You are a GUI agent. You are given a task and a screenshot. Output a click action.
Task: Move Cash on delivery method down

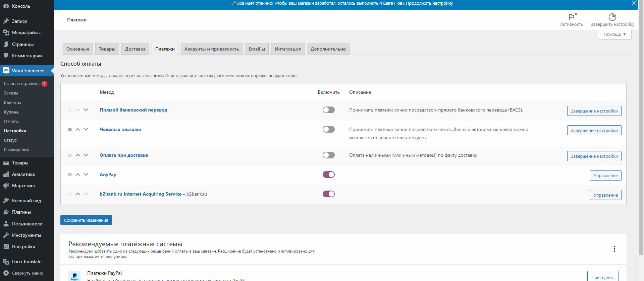pos(86,155)
